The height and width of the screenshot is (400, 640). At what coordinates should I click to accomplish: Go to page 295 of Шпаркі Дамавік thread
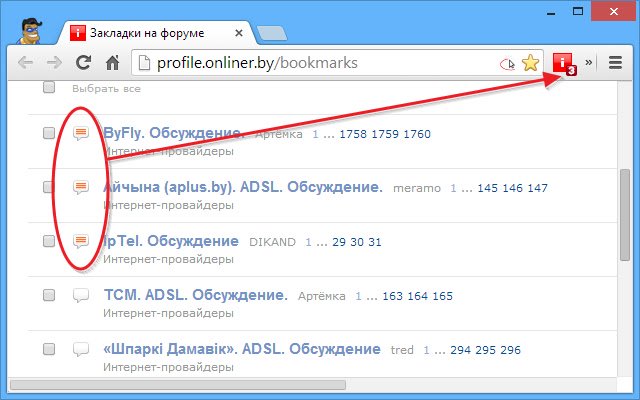(x=485, y=350)
